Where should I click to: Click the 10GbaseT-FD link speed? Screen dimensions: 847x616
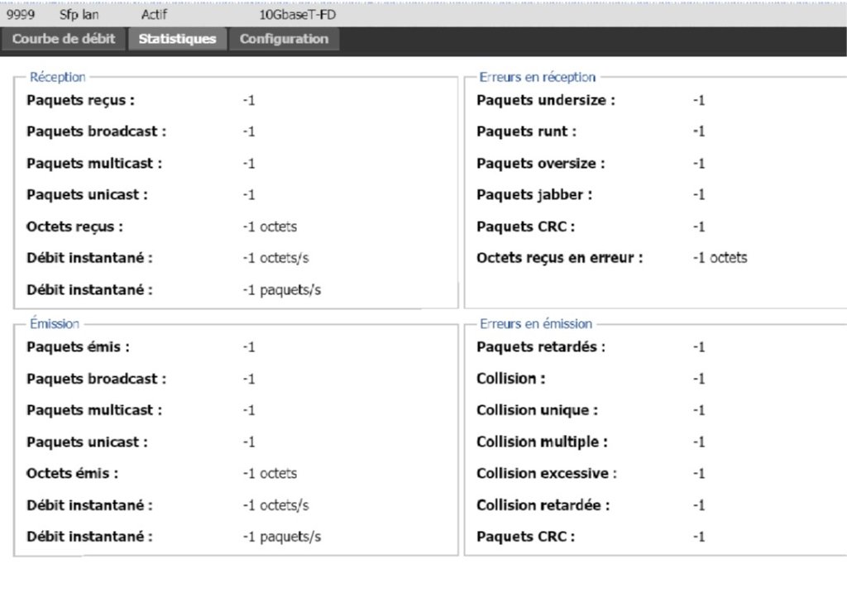point(298,14)
